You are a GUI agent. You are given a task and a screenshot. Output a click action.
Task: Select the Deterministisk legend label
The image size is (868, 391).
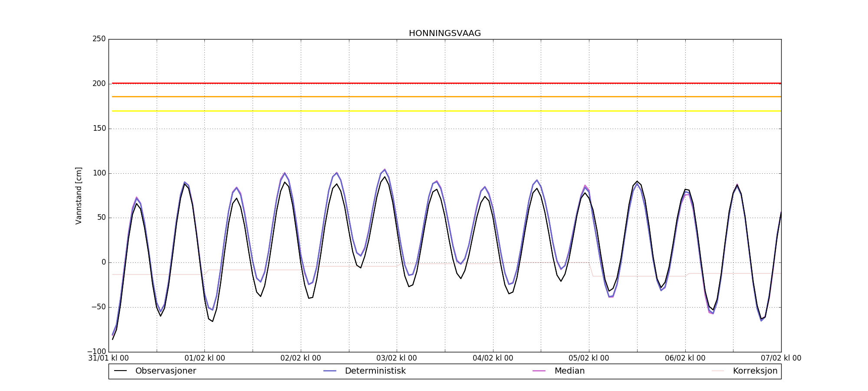click(375, 371)
